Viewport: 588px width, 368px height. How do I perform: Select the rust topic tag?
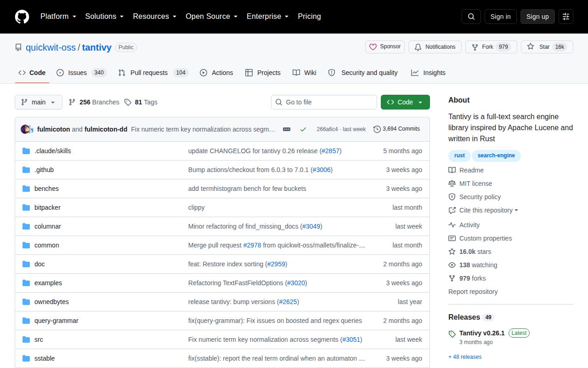[459, 155]
